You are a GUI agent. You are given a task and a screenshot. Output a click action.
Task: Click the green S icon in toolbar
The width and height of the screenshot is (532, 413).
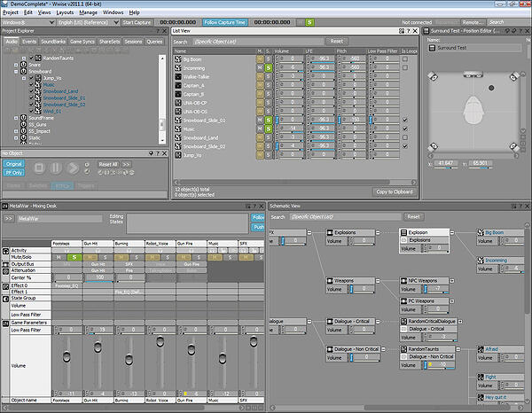click(x=309, y=22)
